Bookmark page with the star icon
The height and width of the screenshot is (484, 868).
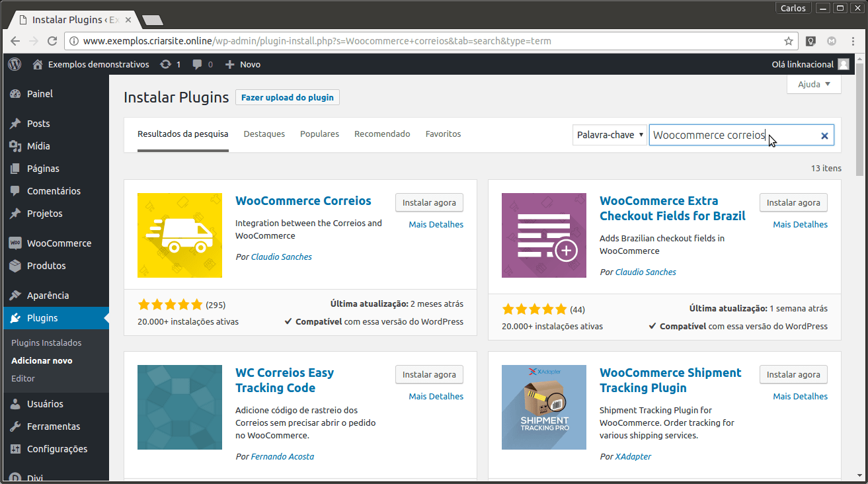788,41
